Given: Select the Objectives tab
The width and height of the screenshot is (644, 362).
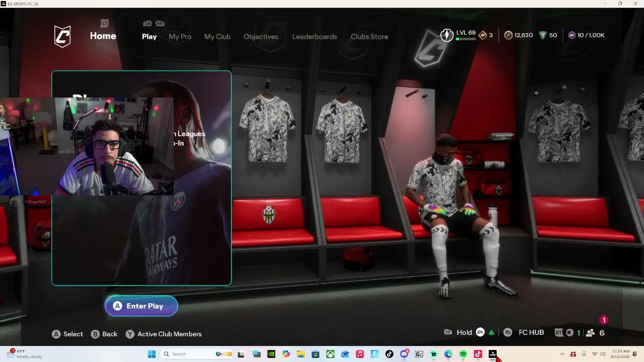Looking at the screenshot, I should tap(261, 37).
